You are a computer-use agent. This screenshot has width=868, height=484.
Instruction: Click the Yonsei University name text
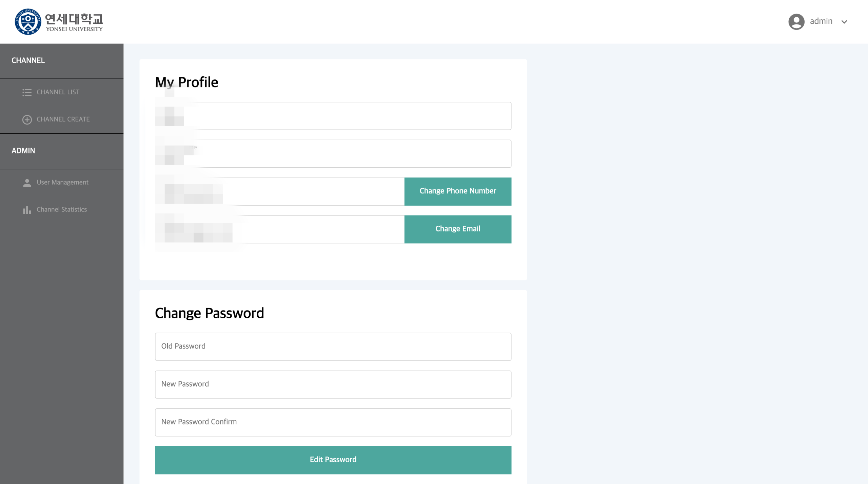click(74, 22)
